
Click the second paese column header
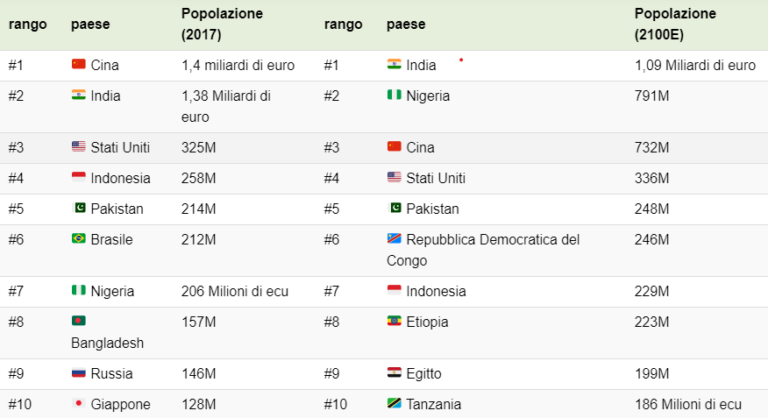(406, 24)
